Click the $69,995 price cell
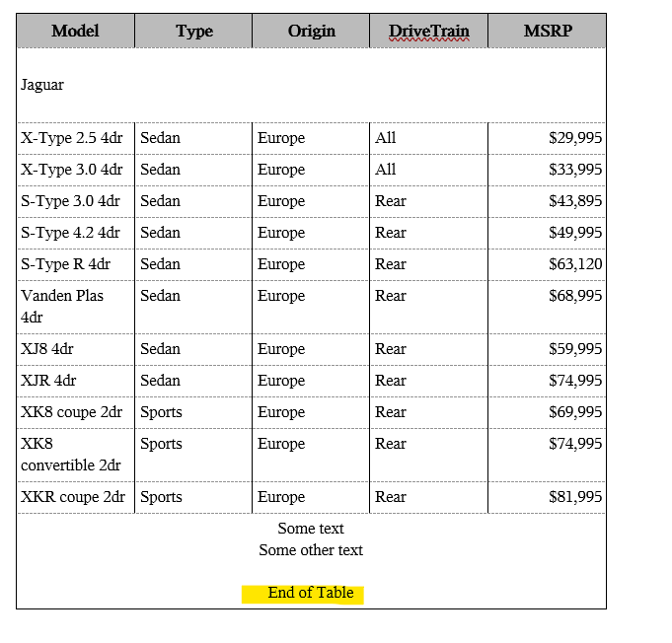This screenshot has width=672, height=643. coord(575,412)
